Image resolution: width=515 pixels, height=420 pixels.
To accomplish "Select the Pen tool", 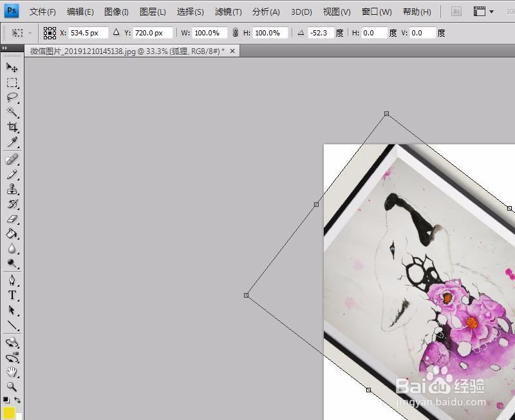I will pos(12,280).
